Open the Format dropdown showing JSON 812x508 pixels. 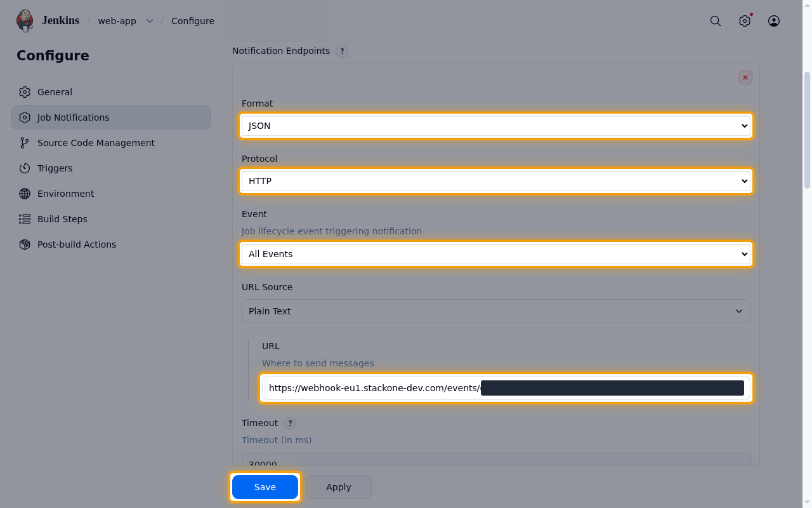pos(496,126)
